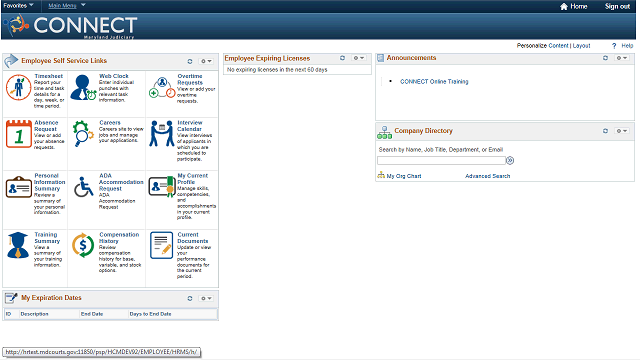Viewport: 640px width, 360px height.
Task: Open the Help link
Action: [x=627, y=46]
